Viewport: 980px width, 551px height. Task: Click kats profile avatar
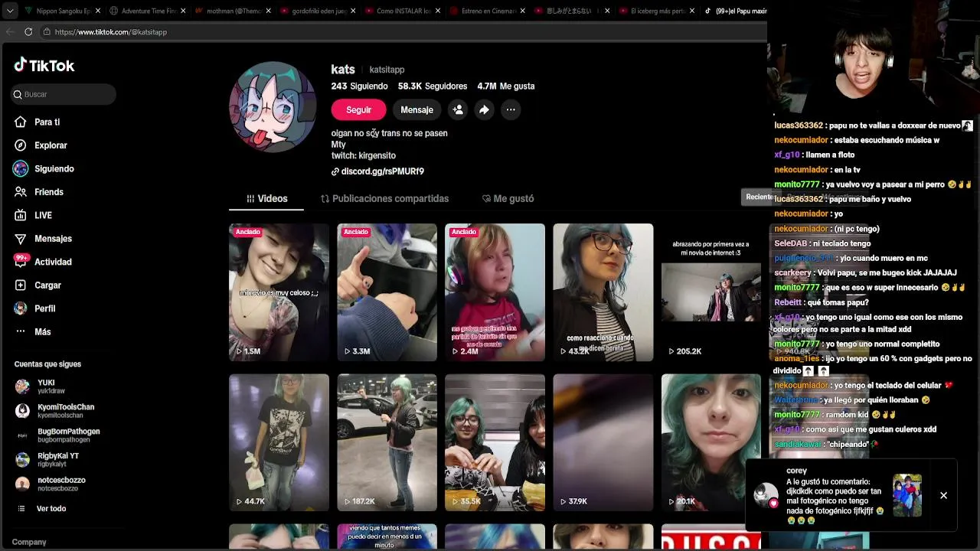coord(273,107)
